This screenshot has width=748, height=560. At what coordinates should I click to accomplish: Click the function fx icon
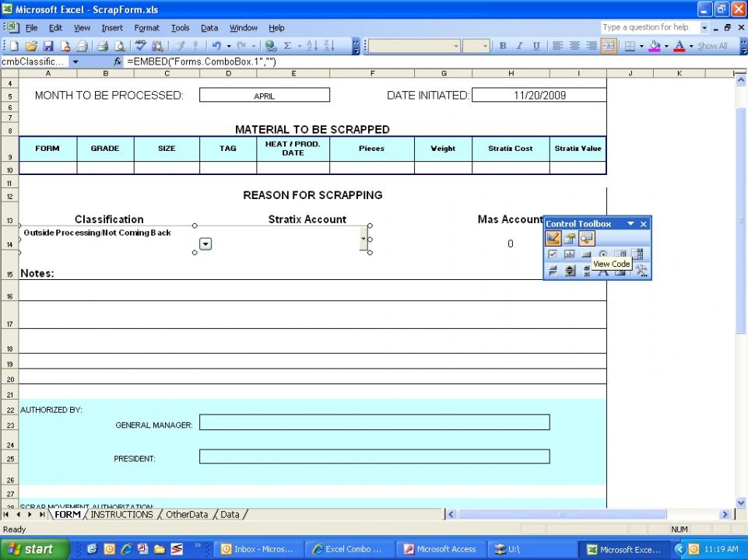click(118, 61)
